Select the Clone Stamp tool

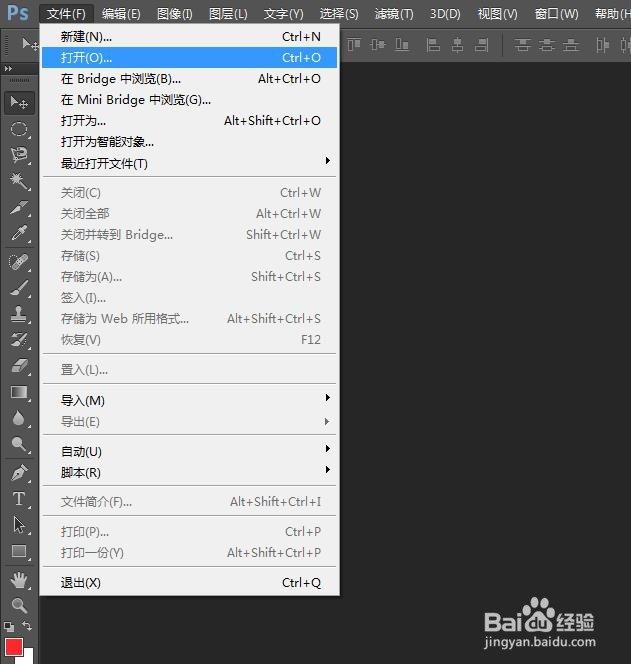point(19,314)
